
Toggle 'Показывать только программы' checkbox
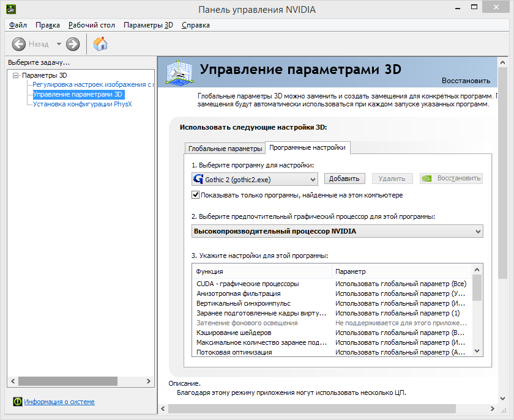[x=195, y=195]
